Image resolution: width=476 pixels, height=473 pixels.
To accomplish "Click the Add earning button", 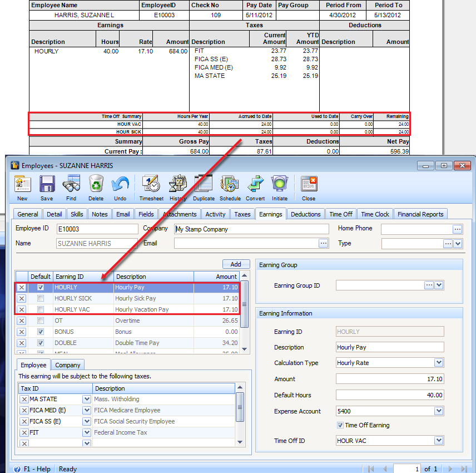I will (x=236, y=264).
